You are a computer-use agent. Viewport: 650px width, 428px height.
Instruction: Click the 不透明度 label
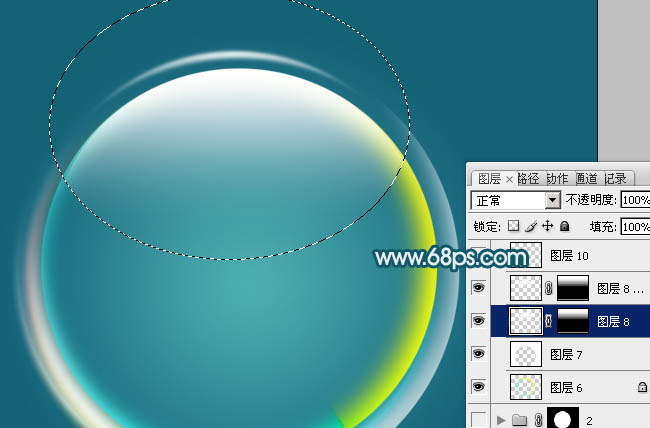point(591,200)
